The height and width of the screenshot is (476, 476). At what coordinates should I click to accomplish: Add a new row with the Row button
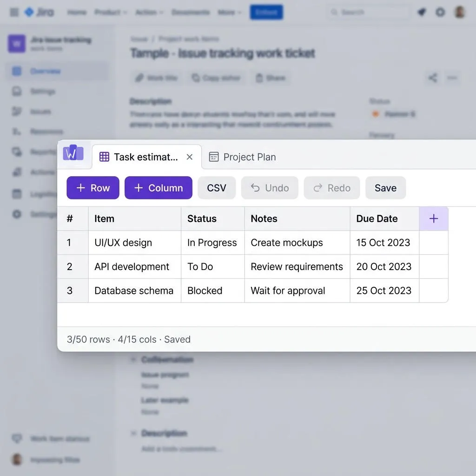click(x=93, y=188)
